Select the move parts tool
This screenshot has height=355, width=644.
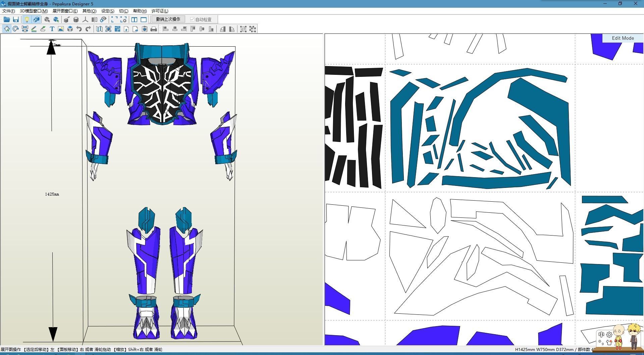click(x=7, y=29)
